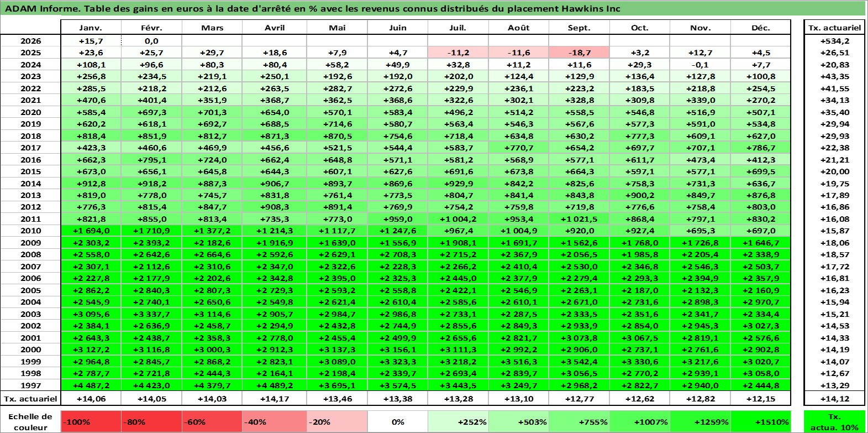Click the '+1 021,5' cell for September 2011

coord(579,219)
